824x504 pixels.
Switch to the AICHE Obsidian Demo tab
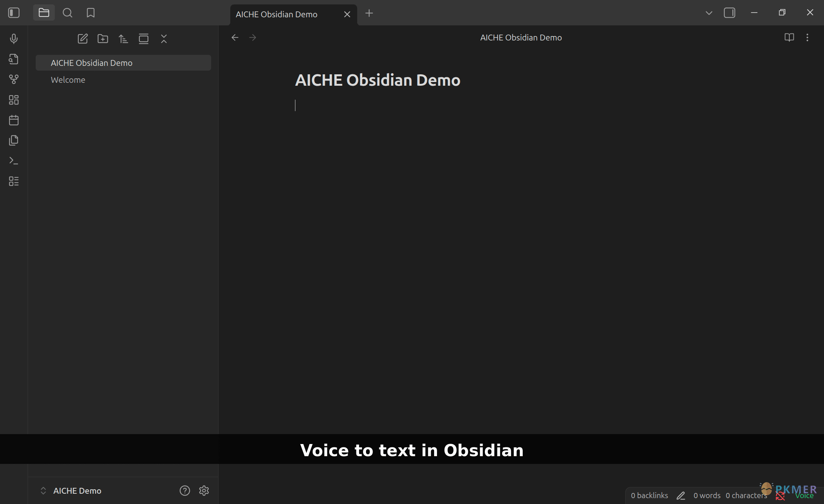coord(277,14)
